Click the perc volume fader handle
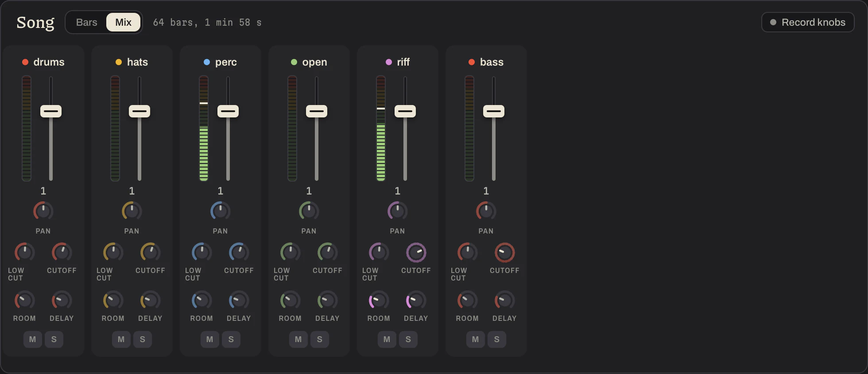Viewport: 868px width, 374px height. pyautogui.click(x=228, y=111)
